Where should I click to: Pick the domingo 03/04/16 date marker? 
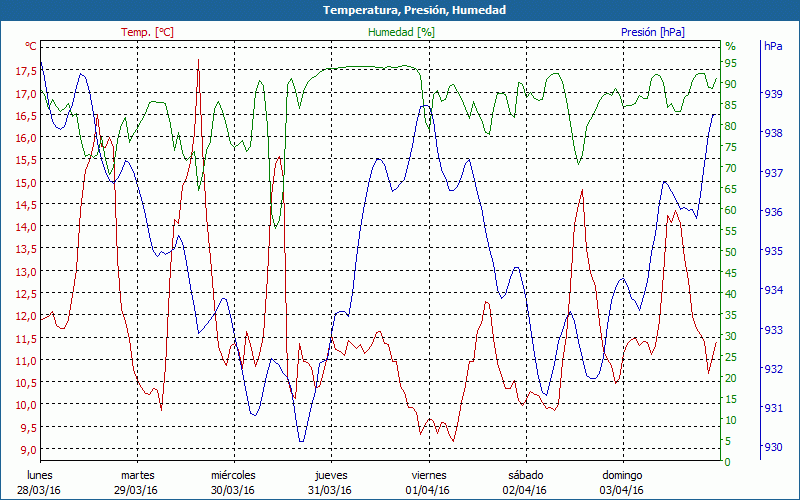point(622,482)
